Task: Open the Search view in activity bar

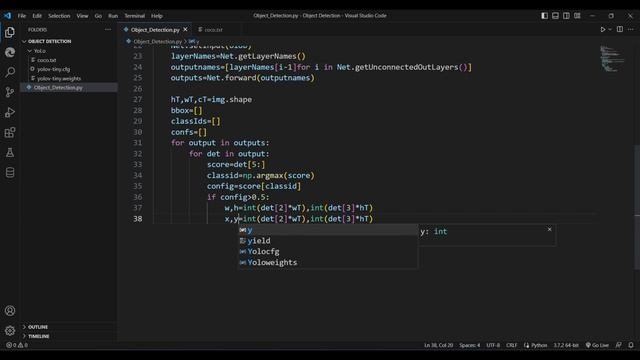Action: click(10, 72)
